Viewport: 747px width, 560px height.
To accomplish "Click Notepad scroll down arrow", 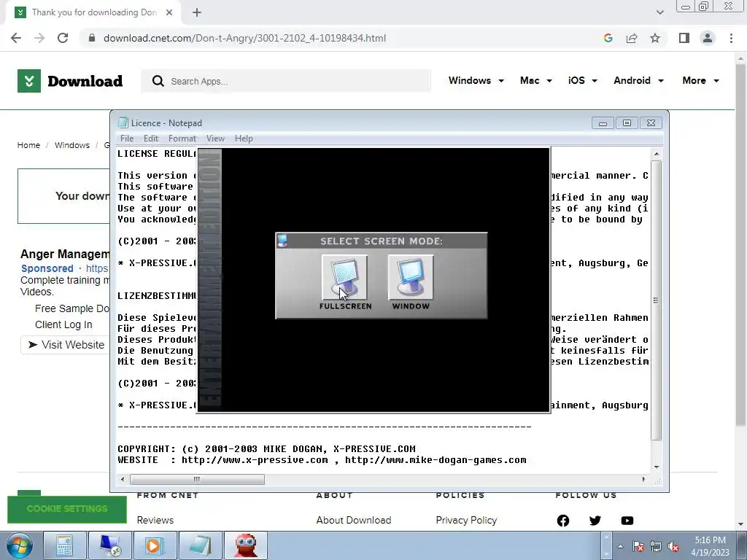I will [657, 467].
